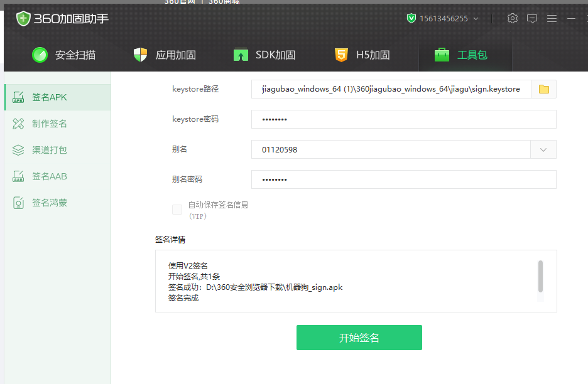Open the hamburger main menu

[552, 18]
